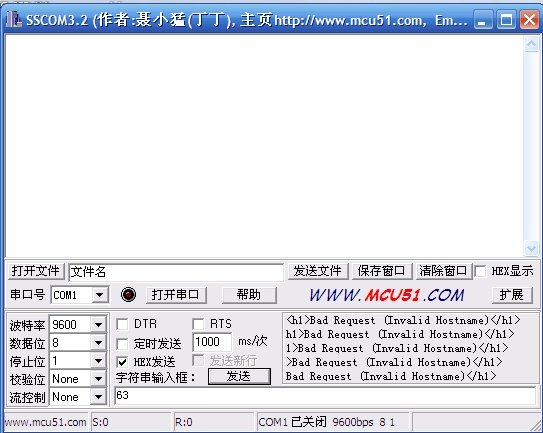This screenshot has height=433, width=543.
Task: Click the red port status indicator light
Action: [x=128, y=295]
